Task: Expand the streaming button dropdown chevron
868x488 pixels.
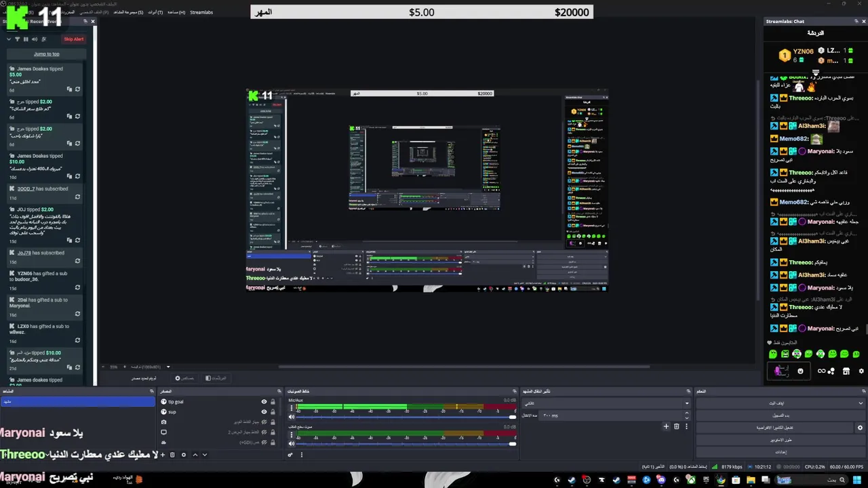Action: tap(860, 403)
